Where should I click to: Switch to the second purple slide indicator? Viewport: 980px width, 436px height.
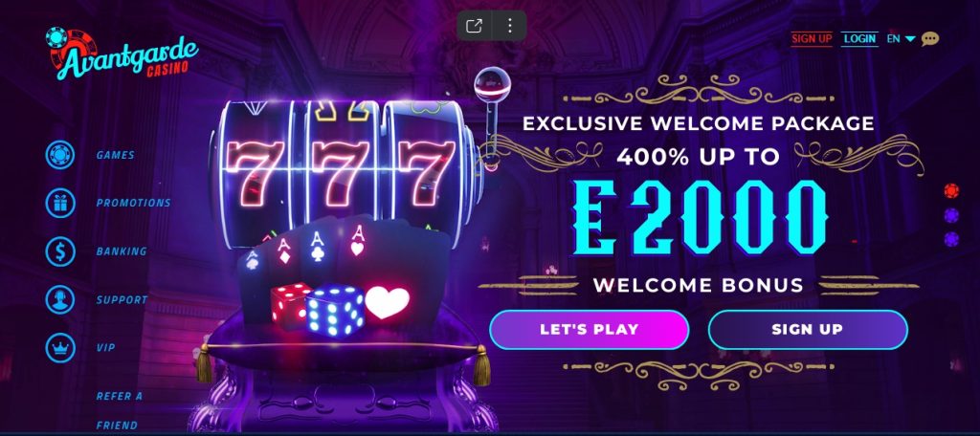click(x=951, y=215)
